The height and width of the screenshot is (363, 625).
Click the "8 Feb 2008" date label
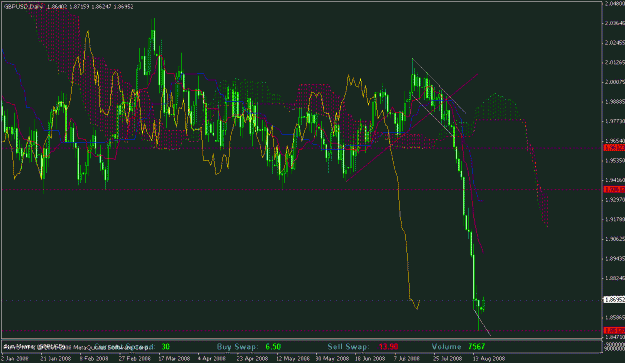coord(94,358)
